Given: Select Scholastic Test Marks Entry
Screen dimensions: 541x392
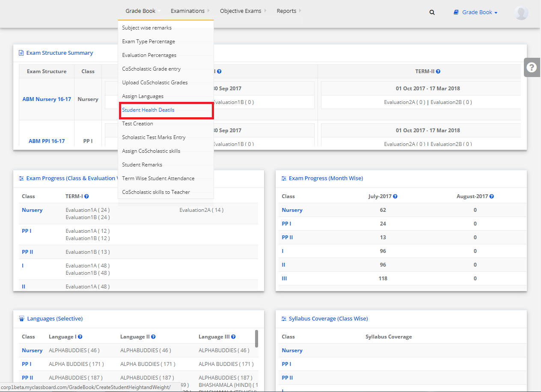Looking at the screenshot, I should click(x=154, y=137).
